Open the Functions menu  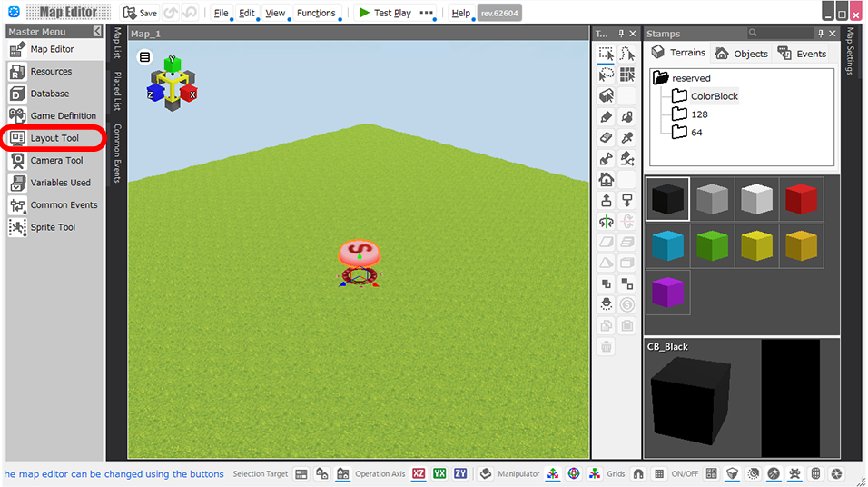pos(316,13)
